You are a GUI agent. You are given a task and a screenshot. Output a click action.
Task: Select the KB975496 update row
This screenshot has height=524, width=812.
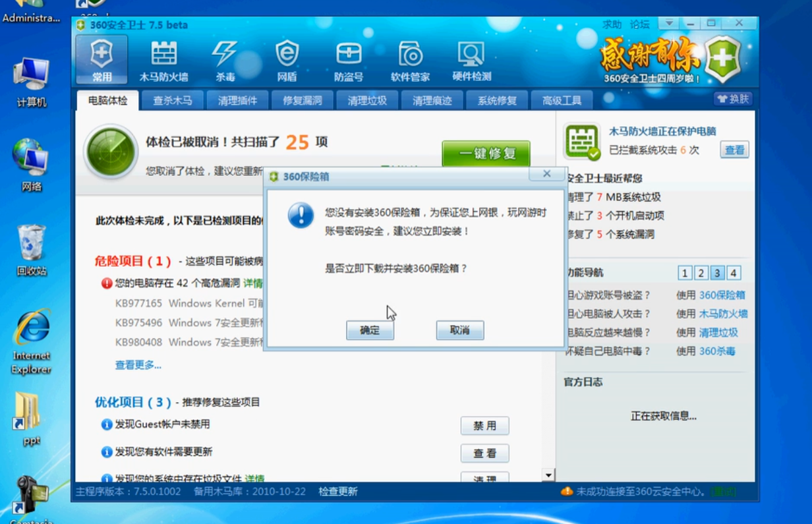pos(189,323)
